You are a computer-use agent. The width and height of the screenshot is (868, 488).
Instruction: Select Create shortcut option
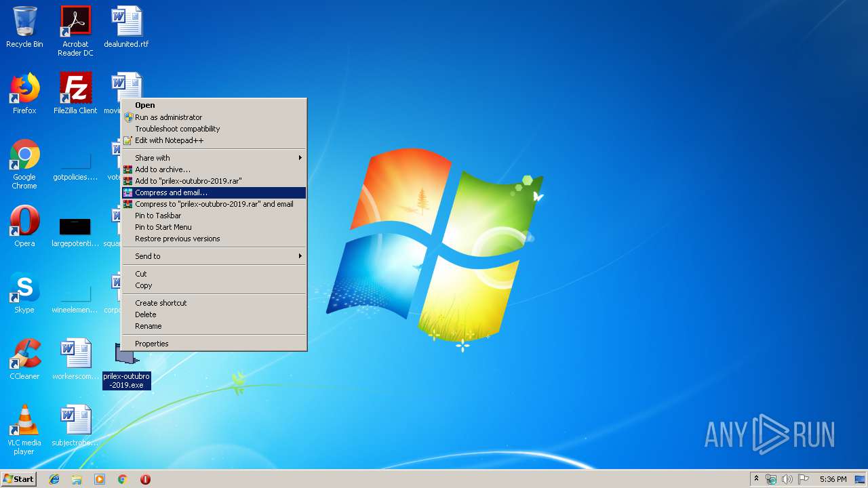point(214,303)
